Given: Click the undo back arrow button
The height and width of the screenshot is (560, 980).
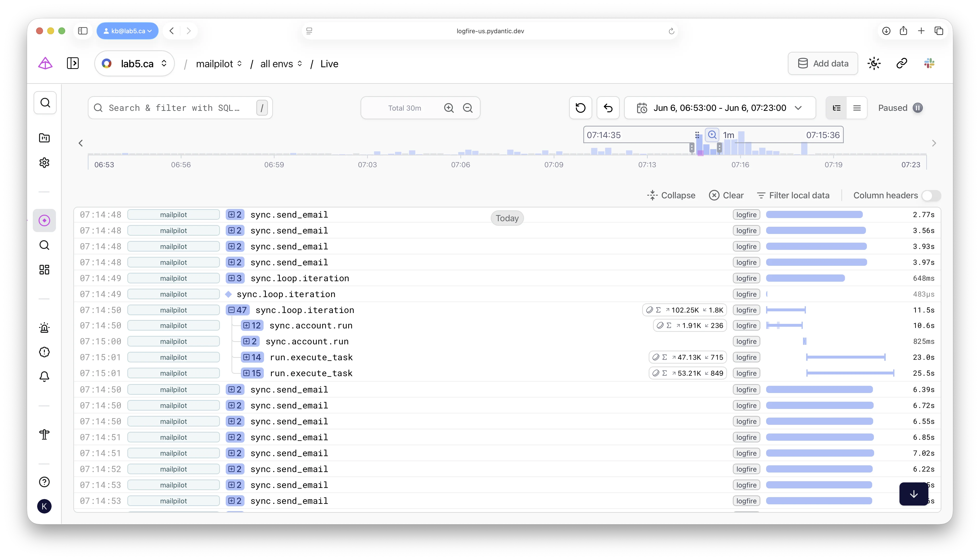Looking at the screenshot, I should pyautogui.click(x=608, y=108).
